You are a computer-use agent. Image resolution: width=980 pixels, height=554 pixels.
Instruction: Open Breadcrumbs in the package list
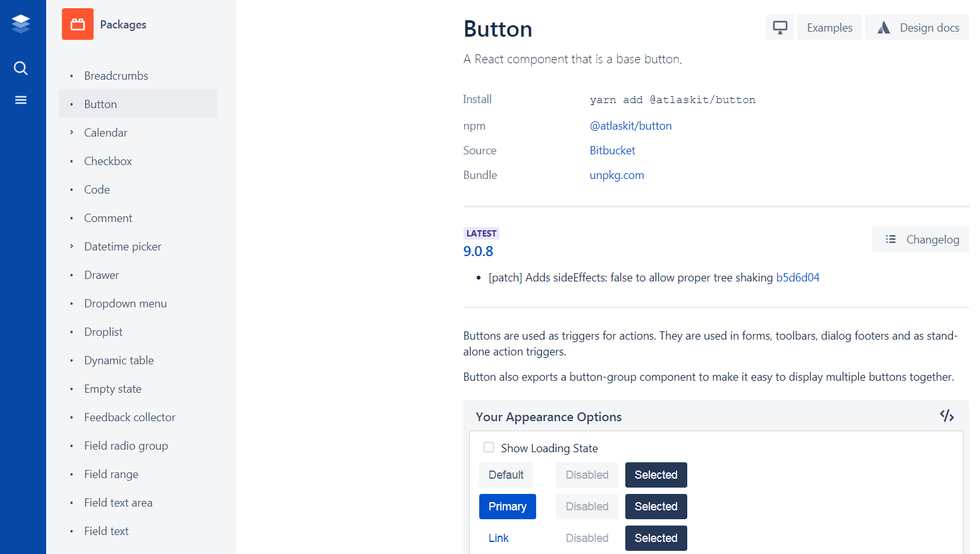click(138, 76)
